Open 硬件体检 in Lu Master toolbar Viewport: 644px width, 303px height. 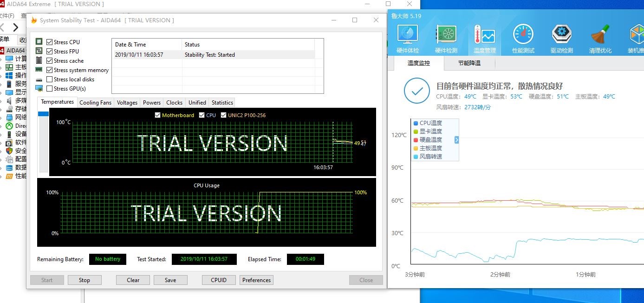pos(408,39)
